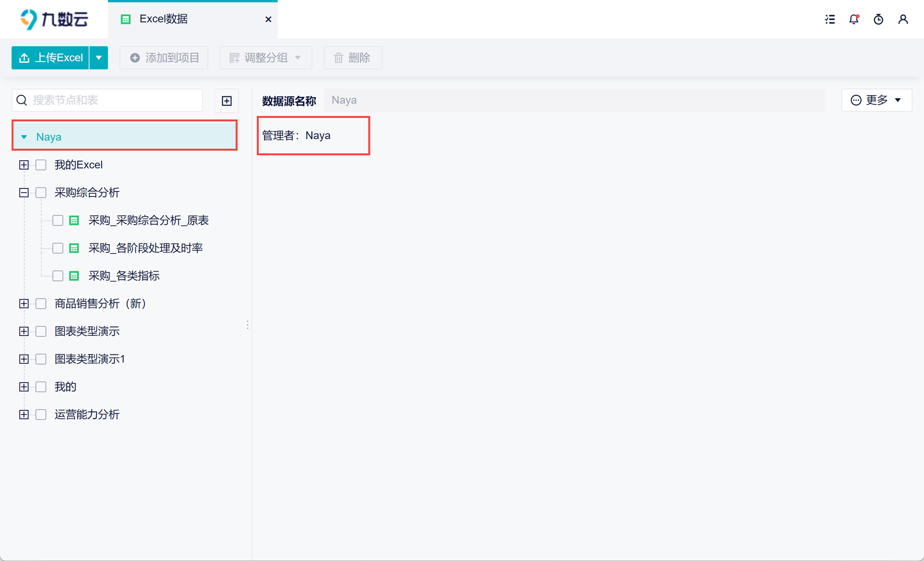Open table 采购_各阶段处理及时率
This screenshot has height=561, width=924.
coord(145,248)
